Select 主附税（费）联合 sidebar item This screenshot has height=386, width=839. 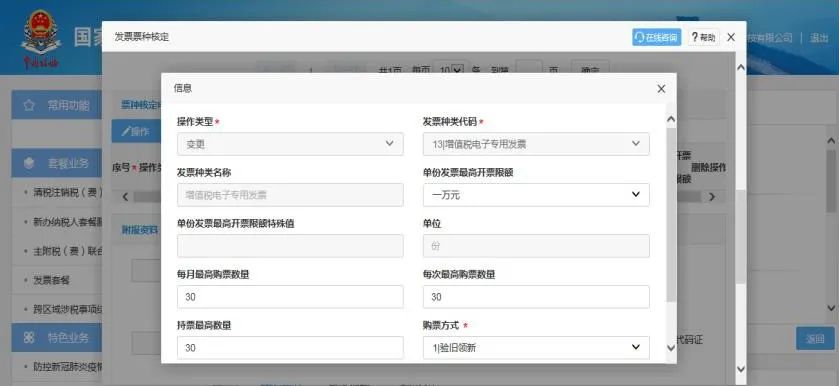pos(68,251)
